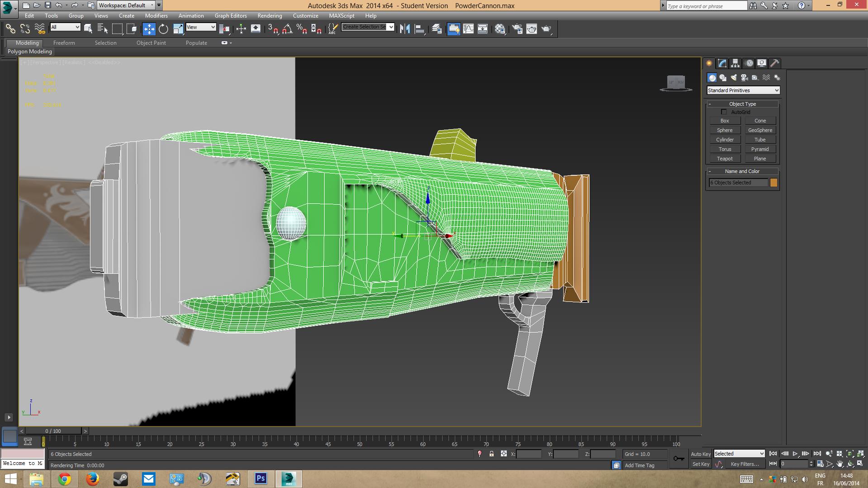Open the Rendering menu
Screen dimensions: 868x488
coord(270,16)
